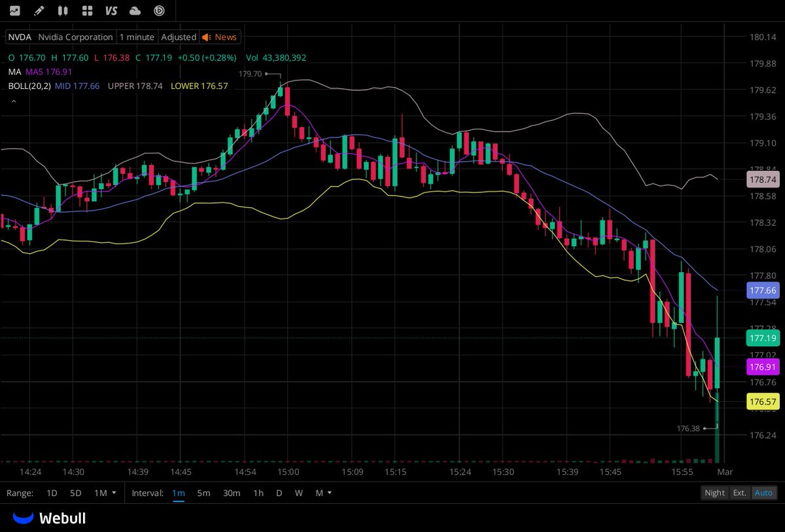Select the pencil drawing tool
The image size is (785, 532).
[39, 10]
